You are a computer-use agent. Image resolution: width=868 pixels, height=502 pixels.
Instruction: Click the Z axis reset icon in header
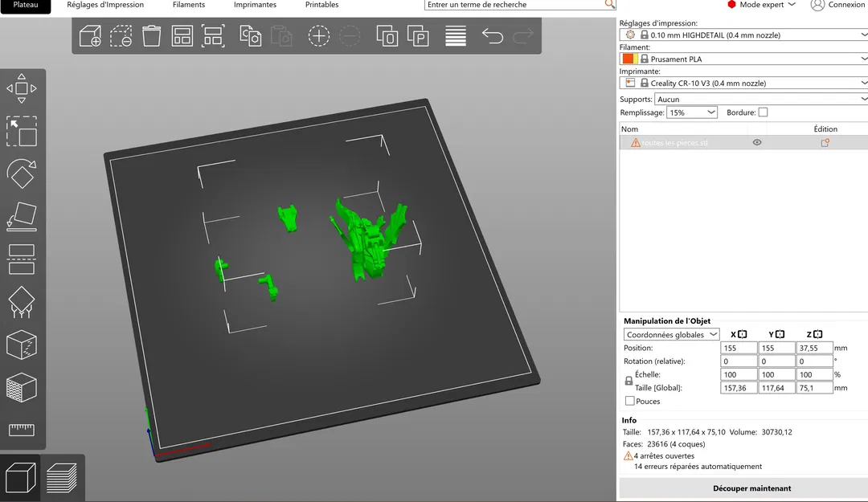point(817,334)
